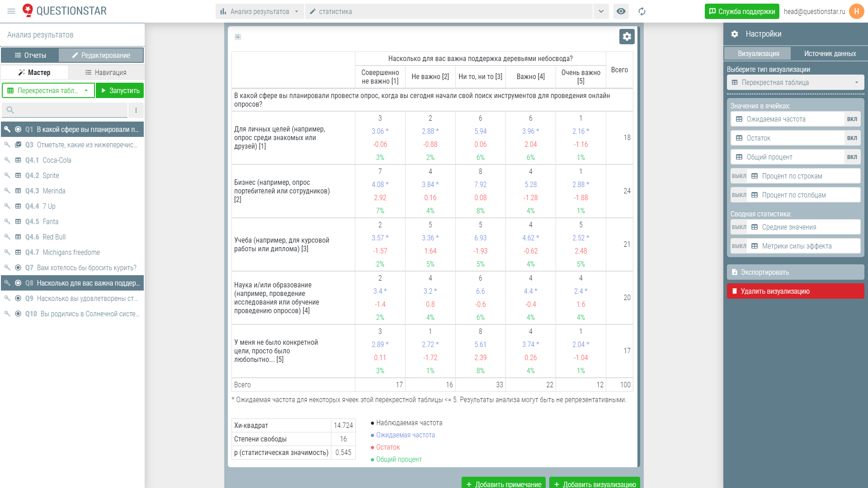
Task: Switch to Отчеты tab
Action: (30, 55)
